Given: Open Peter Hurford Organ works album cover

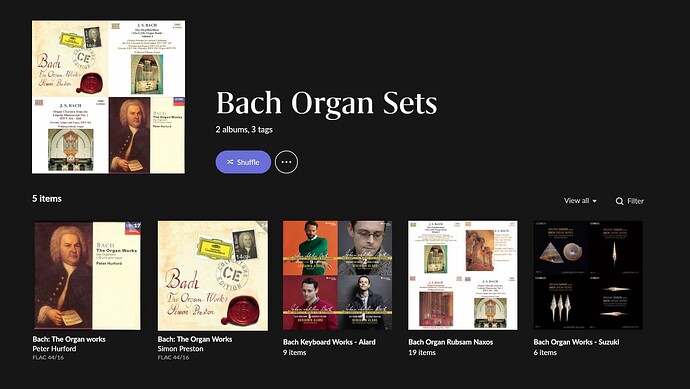Looking at the screenshot, I should click(87, 275).
